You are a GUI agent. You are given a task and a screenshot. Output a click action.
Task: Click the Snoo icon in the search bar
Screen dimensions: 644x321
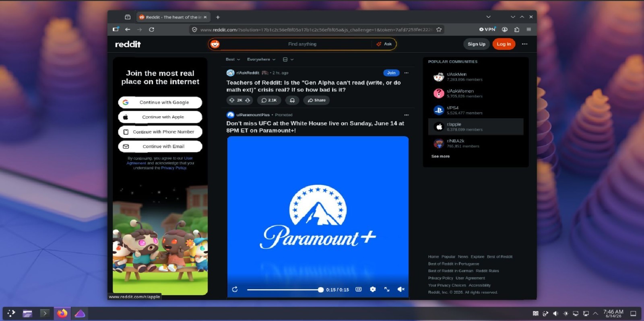(215, 44)
